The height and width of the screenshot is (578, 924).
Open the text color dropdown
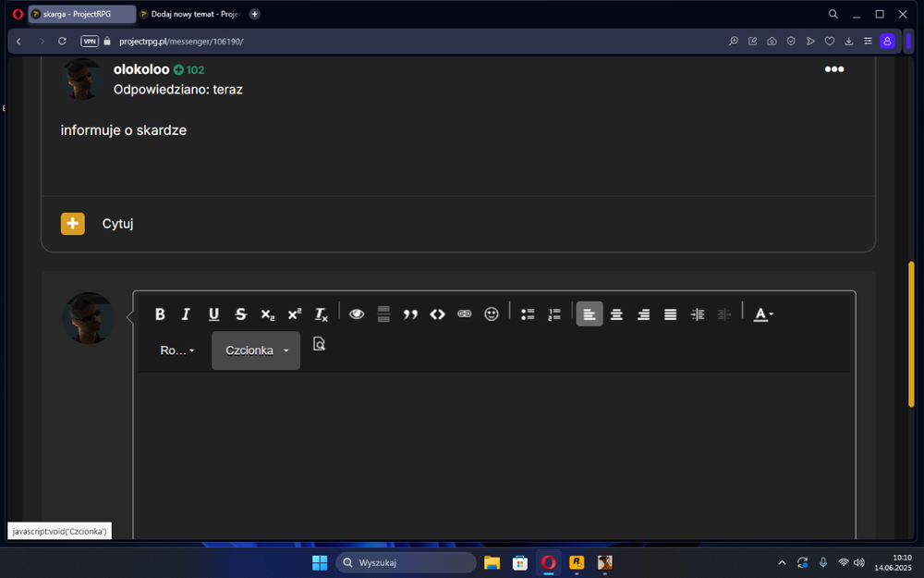click(x=764, y=314)
